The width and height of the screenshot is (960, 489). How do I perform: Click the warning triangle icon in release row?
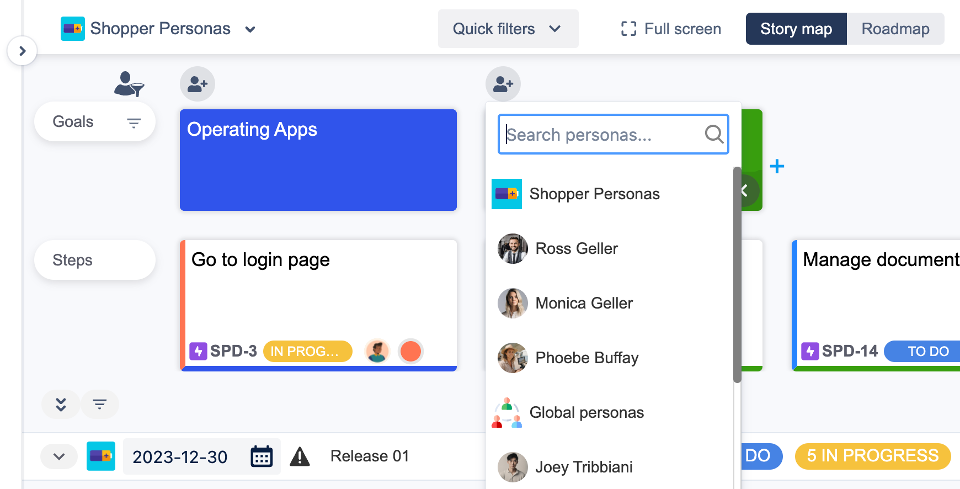pos(299,457)
